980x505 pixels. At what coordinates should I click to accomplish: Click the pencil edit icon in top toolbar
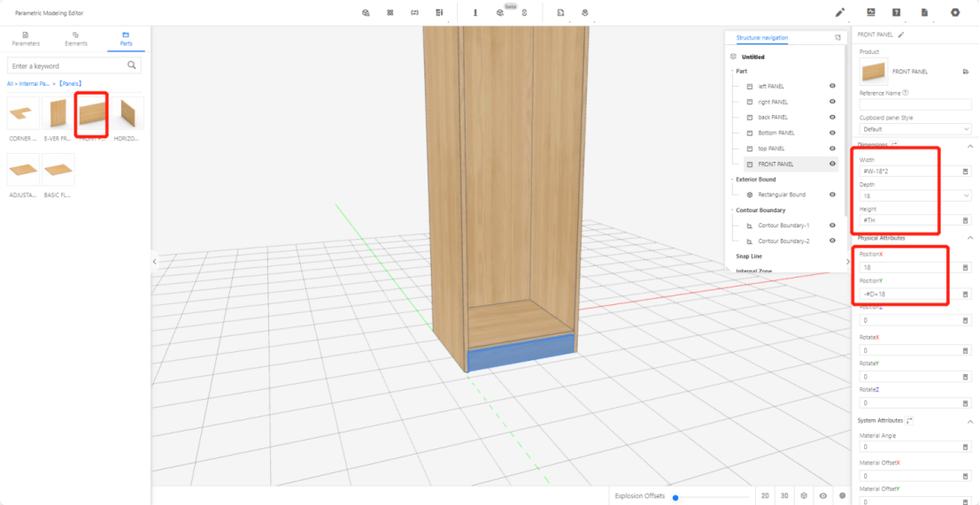coord(840,12)
